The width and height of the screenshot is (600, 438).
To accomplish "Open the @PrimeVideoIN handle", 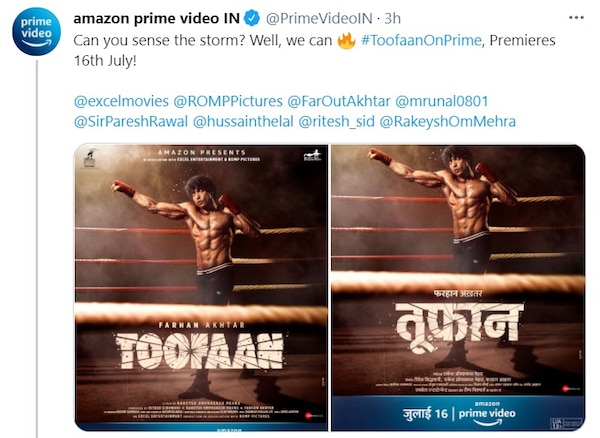I will tap(319, 18).
